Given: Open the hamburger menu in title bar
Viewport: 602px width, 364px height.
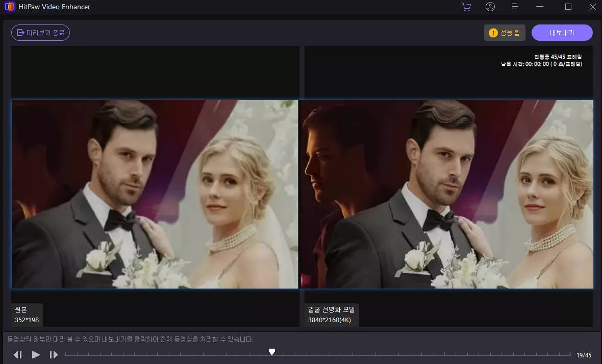Looking at the screenshot, I should click(515, 7).
